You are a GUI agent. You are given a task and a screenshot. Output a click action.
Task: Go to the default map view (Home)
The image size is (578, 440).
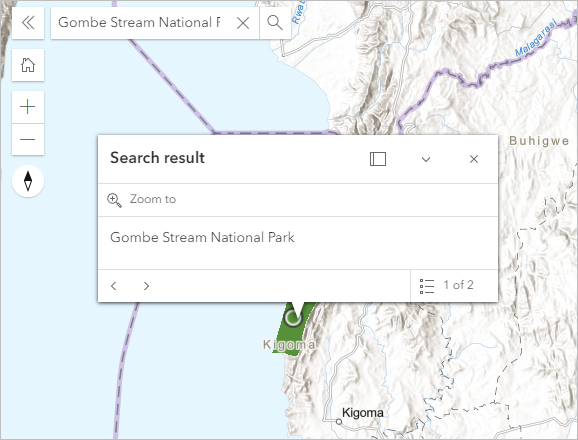pyautogui.click(x=28, y=65)
